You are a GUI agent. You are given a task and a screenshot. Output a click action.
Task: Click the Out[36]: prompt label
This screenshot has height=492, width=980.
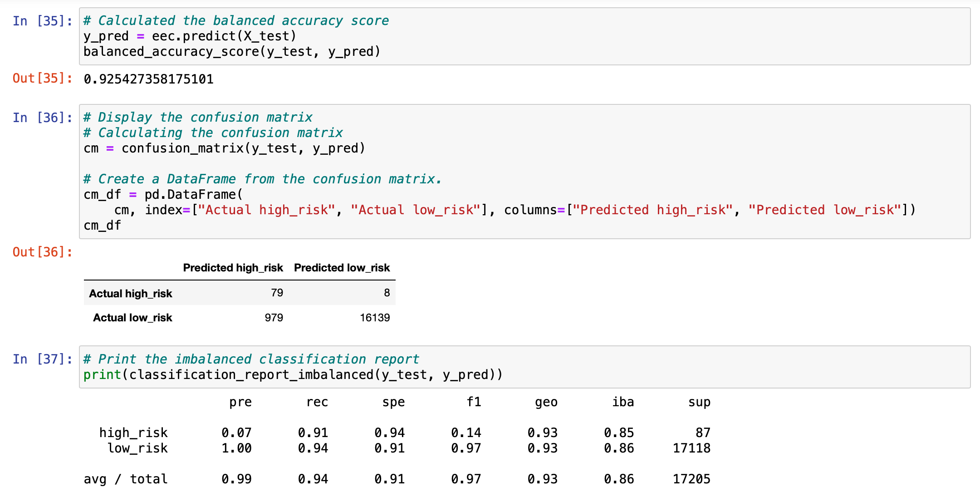coord(42,252)
